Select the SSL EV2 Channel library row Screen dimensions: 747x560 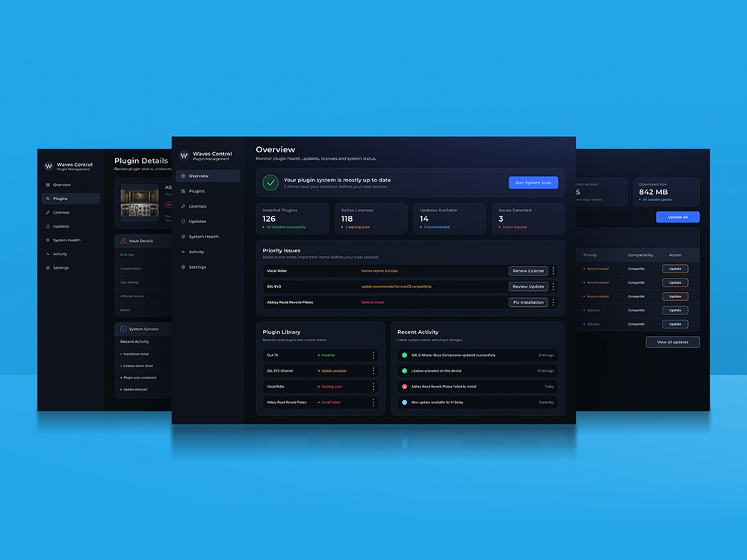(320, 371)
